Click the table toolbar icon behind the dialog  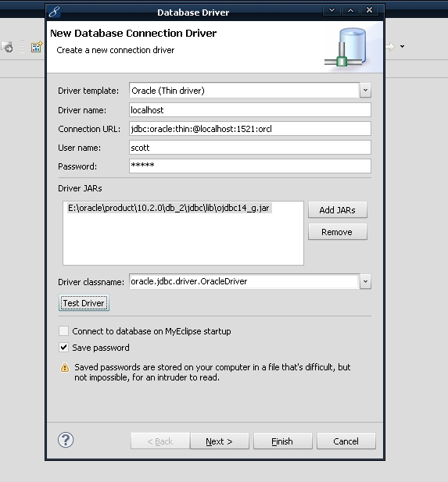36,47
